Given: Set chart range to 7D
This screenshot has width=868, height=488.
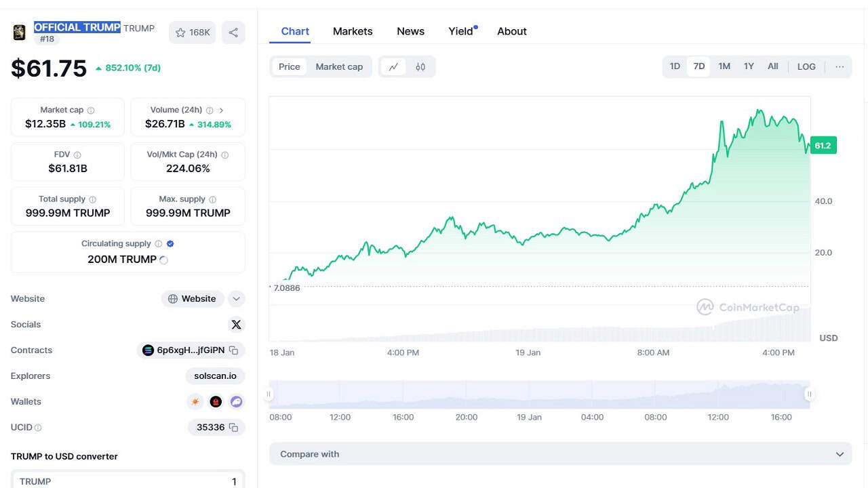Looking at the screenshot, I should click(x=699, y=66).
